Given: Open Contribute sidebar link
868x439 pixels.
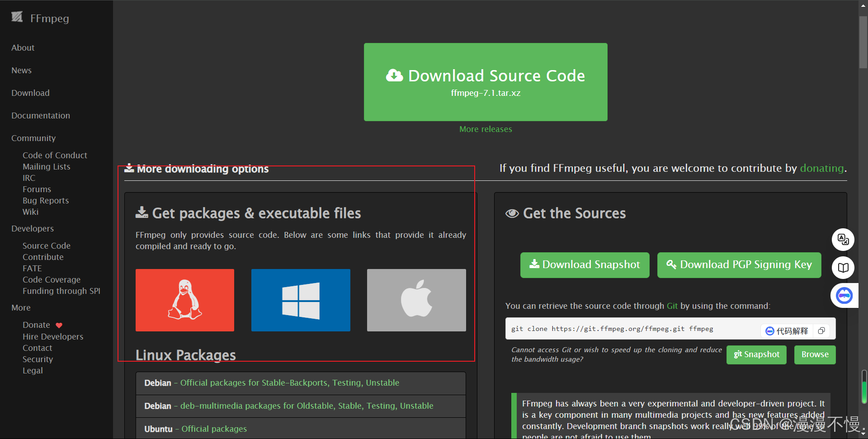Looking at the screenshot, I should (x=43, y=257).
